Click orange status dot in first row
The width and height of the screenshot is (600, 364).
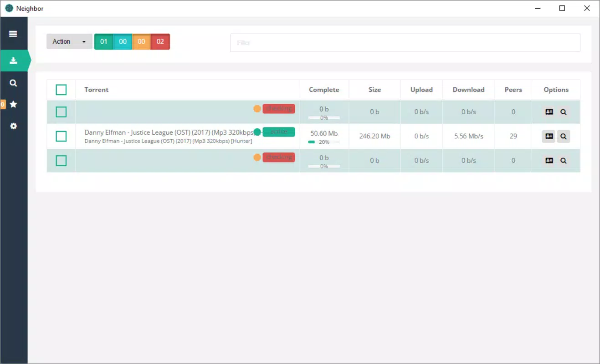[257, 109]
